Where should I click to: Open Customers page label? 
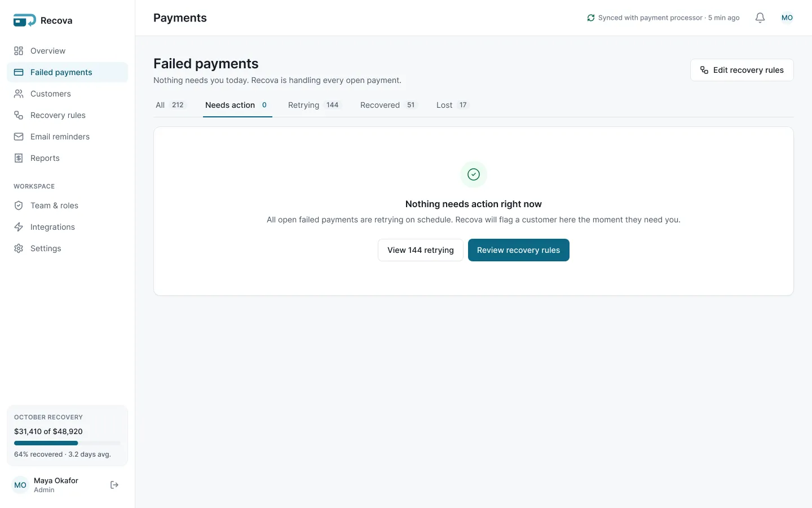point(51,94)
